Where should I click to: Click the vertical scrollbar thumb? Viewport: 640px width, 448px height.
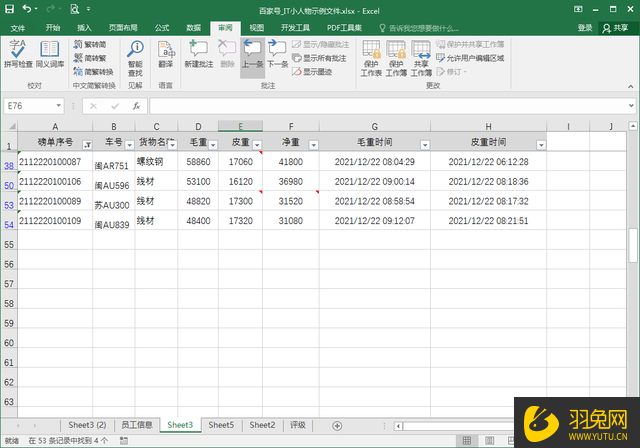click(633, 245)
